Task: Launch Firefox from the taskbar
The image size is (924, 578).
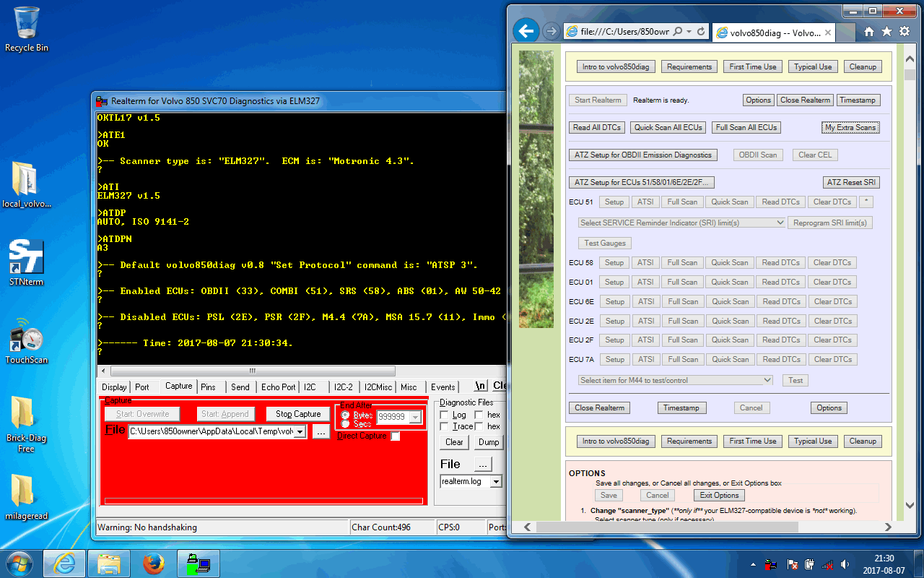Action: pyautogui.click(x=153, y=563)
